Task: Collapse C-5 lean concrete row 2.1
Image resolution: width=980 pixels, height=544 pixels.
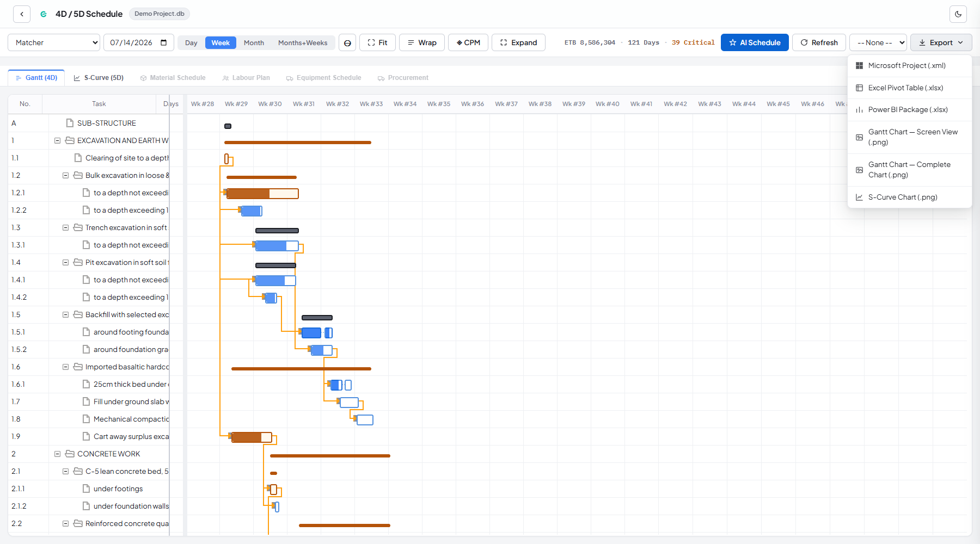Action: [65, 471]
